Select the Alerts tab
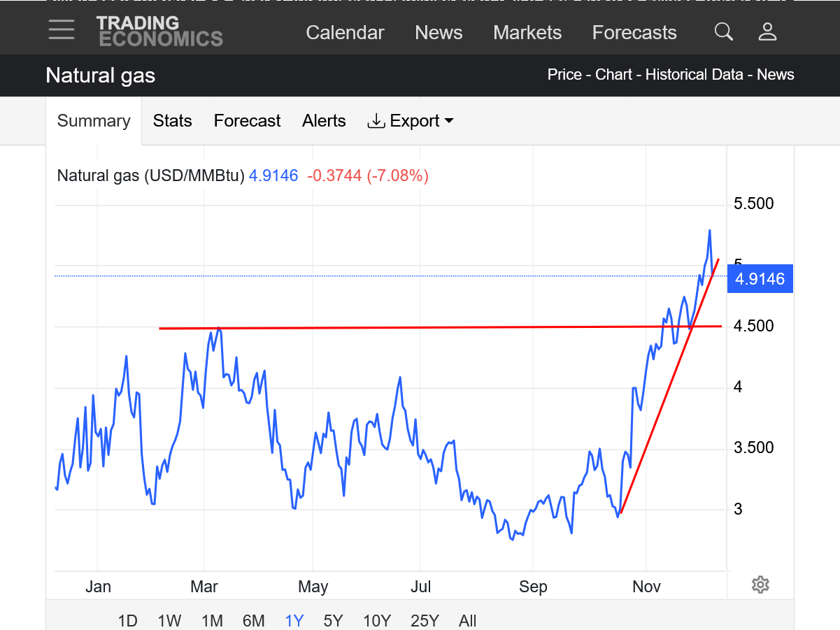Image resolution: width=840 pixels, height=630 pixels. click(x=324, y=121)
